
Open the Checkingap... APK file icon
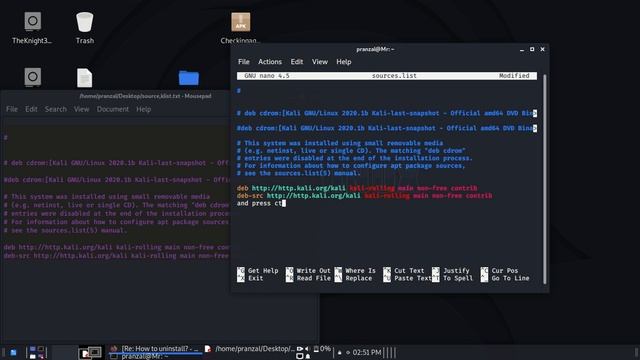pos(240,27)
